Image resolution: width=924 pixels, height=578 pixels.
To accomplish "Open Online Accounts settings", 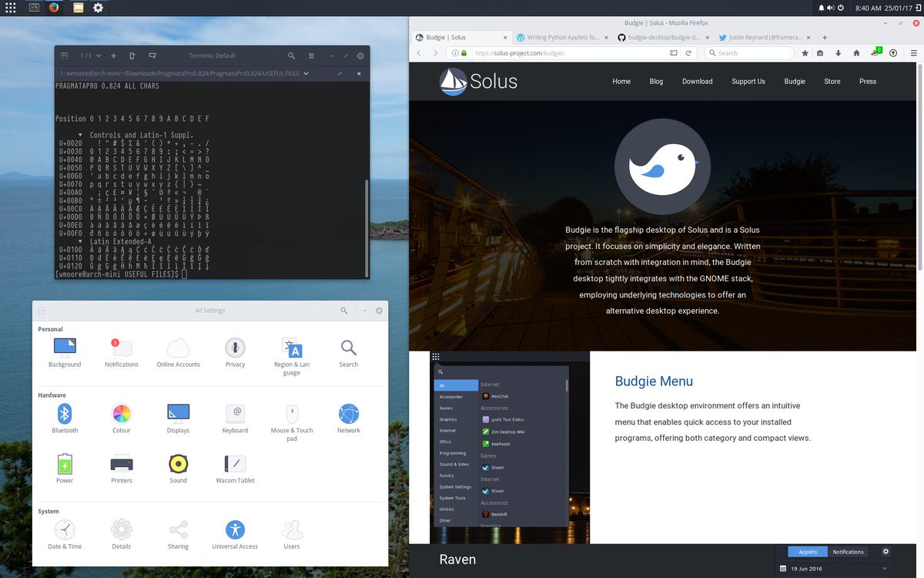I will (x=178, y=353).
